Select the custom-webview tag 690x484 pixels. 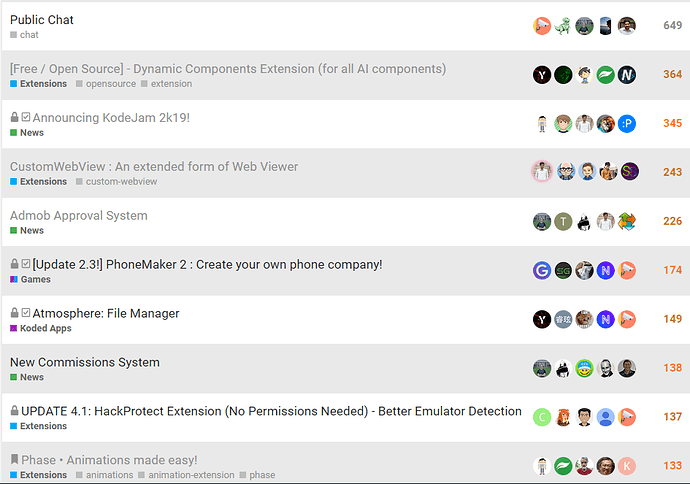[117, 181]
